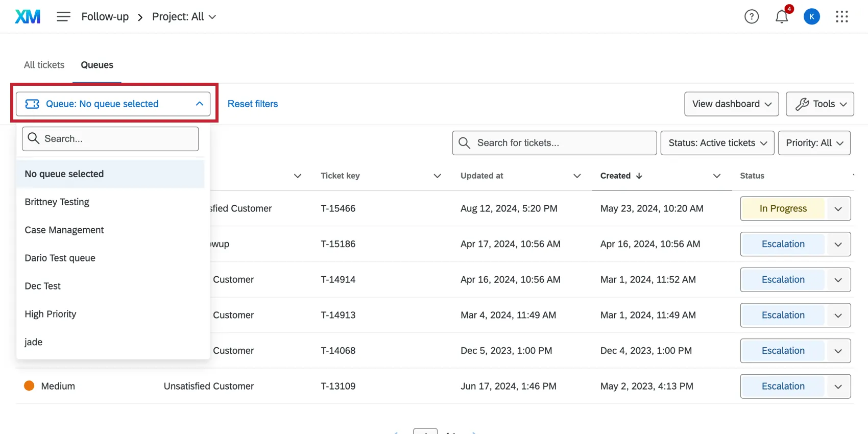868x434 pixels.
Task: Open the user account avatar K
Action: [x=811, y=17]
